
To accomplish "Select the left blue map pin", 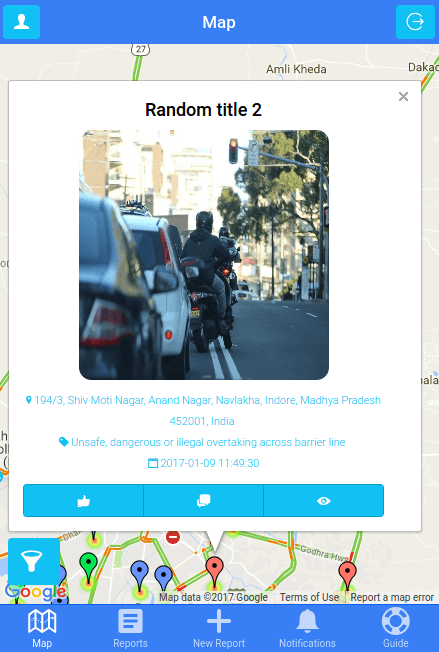I will [x=140, y=574].
